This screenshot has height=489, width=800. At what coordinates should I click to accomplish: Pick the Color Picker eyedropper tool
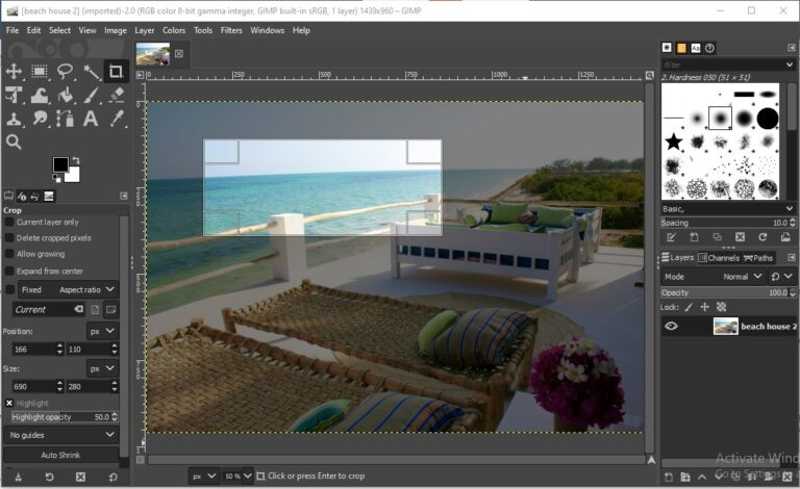[116, 119]
